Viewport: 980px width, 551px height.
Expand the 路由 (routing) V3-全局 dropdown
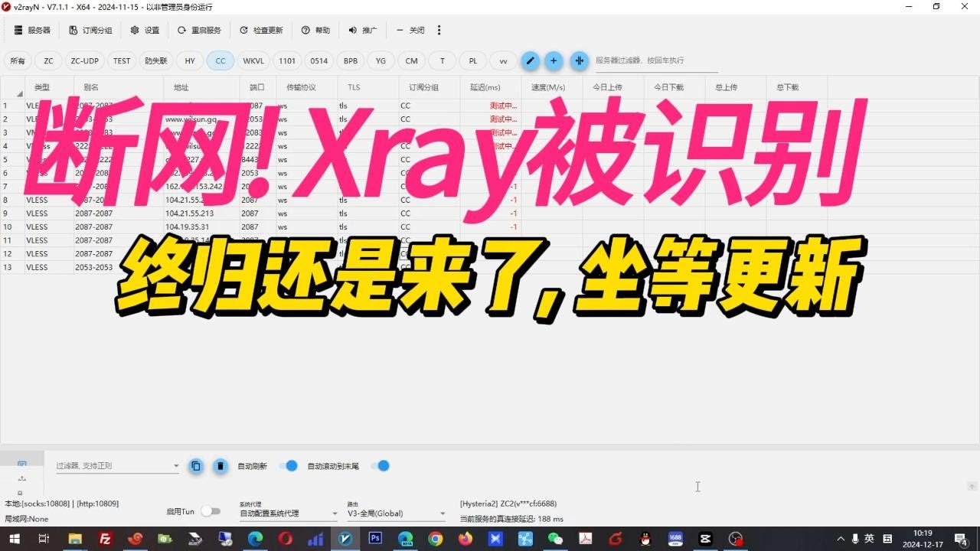pyautogui.click(x=397, y=514)
